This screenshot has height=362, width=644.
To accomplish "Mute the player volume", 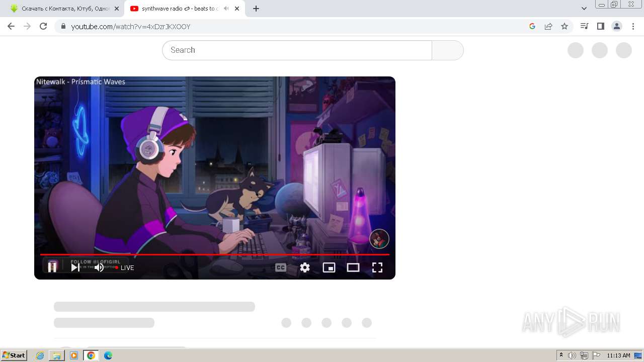I will click(99, 267).
